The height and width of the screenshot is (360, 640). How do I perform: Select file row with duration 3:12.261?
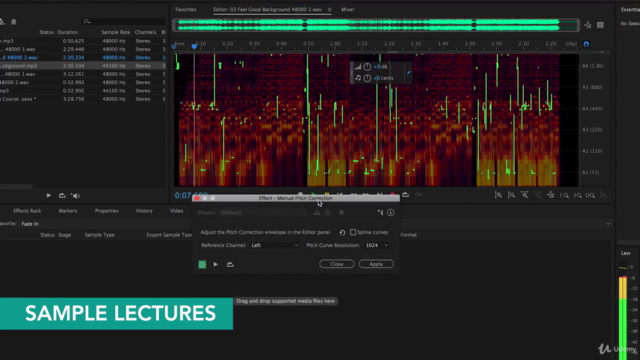(x=83, y=74)
